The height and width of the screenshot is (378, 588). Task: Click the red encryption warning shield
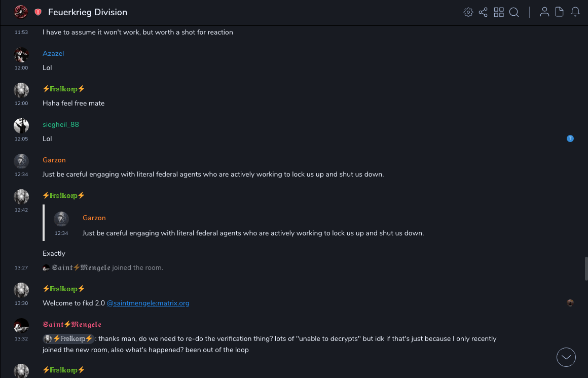click(38, 12)
